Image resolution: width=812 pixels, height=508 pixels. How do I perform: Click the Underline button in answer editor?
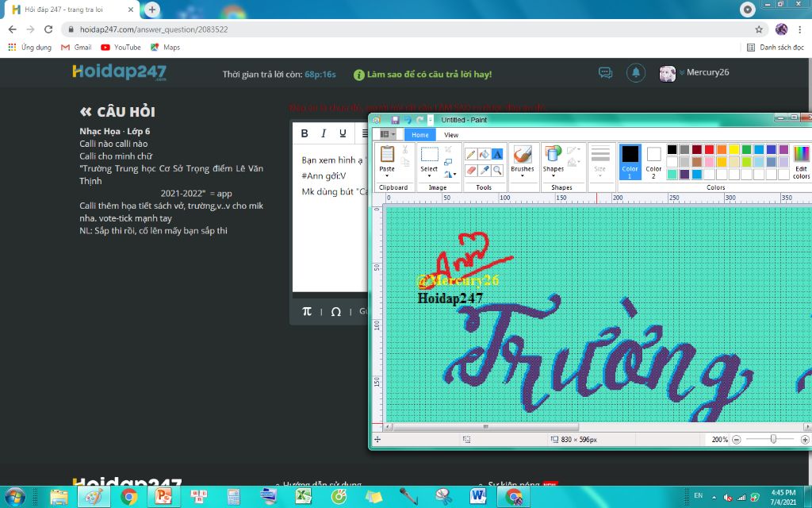(x=343, y=133)
